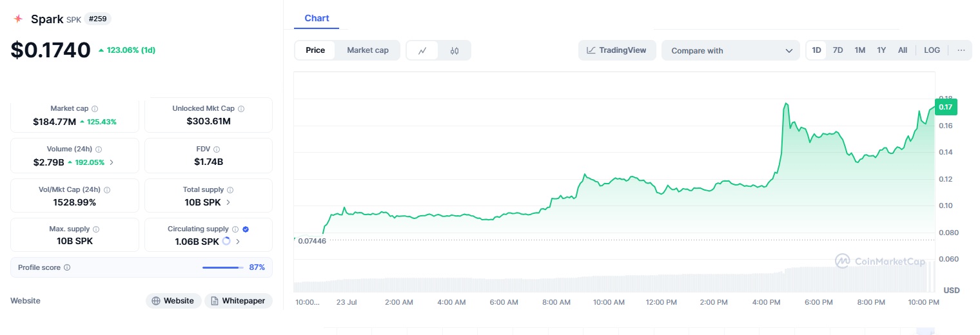Switch to the Chart tab

pyautogui.click(x=317, y=18)
